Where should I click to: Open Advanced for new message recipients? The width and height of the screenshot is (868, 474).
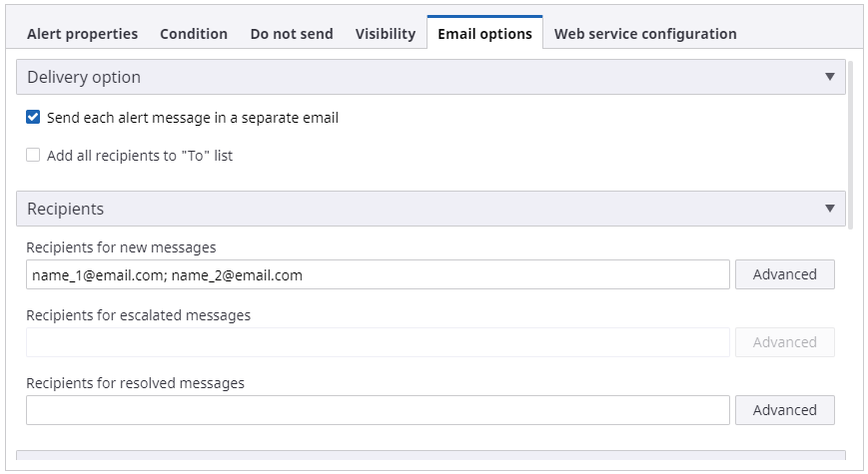[x=784, y=274]
